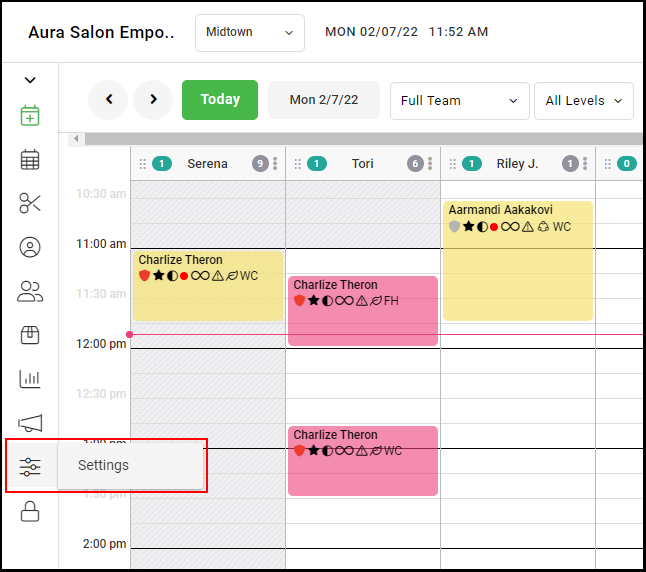Go to next day arrow

tap(153, 99)
